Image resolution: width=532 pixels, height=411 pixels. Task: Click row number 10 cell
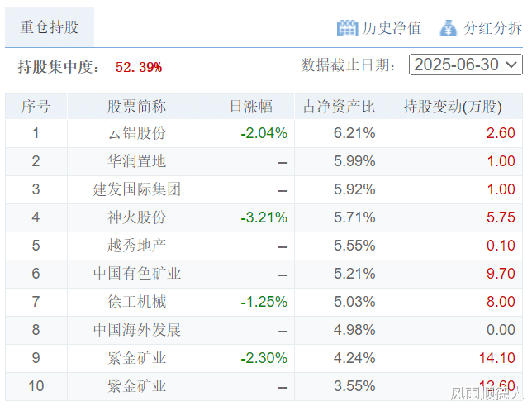36,386
